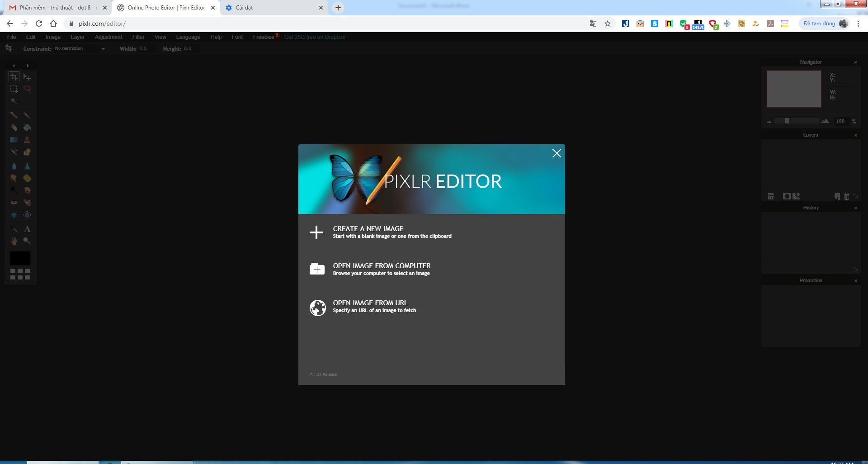
Task: Bookmark this page with the star icon
Action: 608,24
